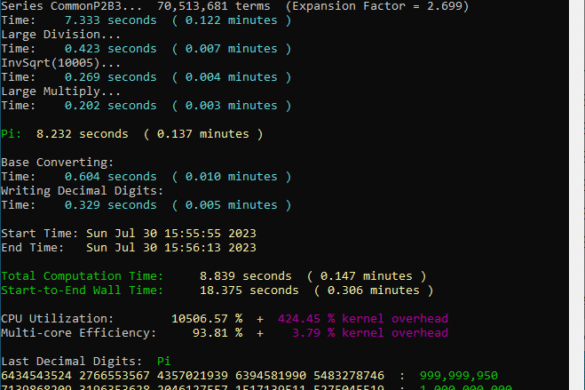585x390 pixels.
Task: Click the '3.79 % kernel overhead' text
Action: [370, 333]
